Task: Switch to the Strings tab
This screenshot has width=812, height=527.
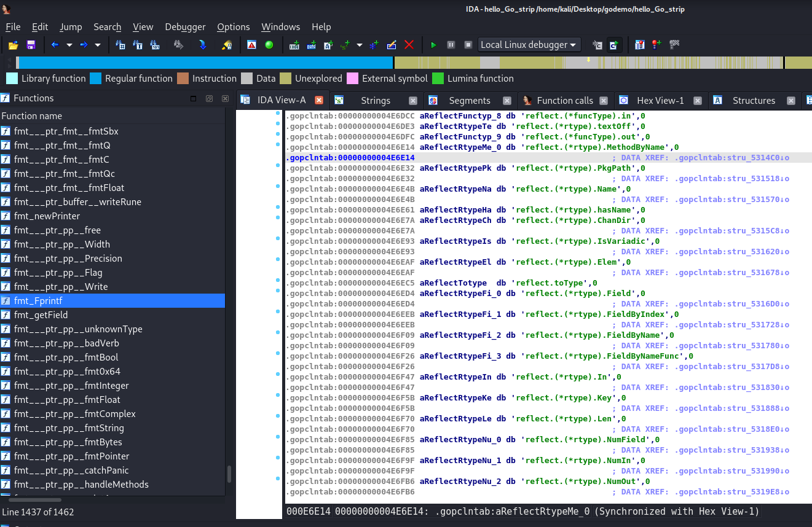Action: [375, 101]
